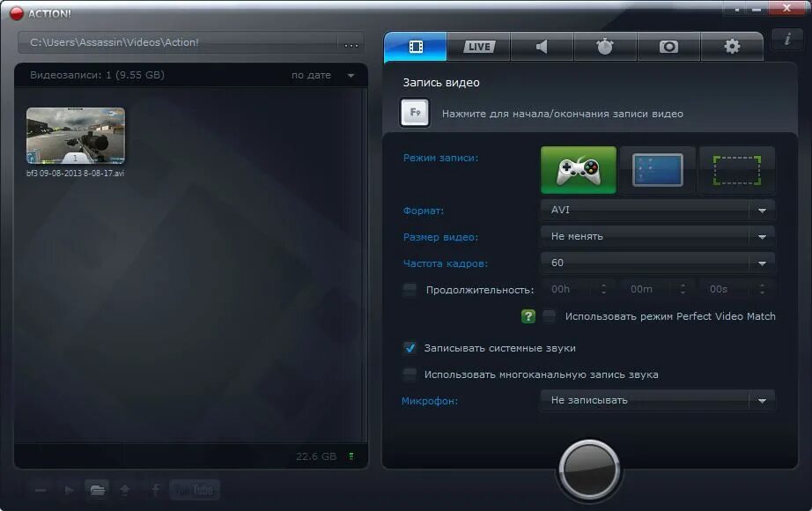The width and height of the screenshot is (812, 511).
Task: Open the audio recording speaker tab
Action: tap(542, 47)
